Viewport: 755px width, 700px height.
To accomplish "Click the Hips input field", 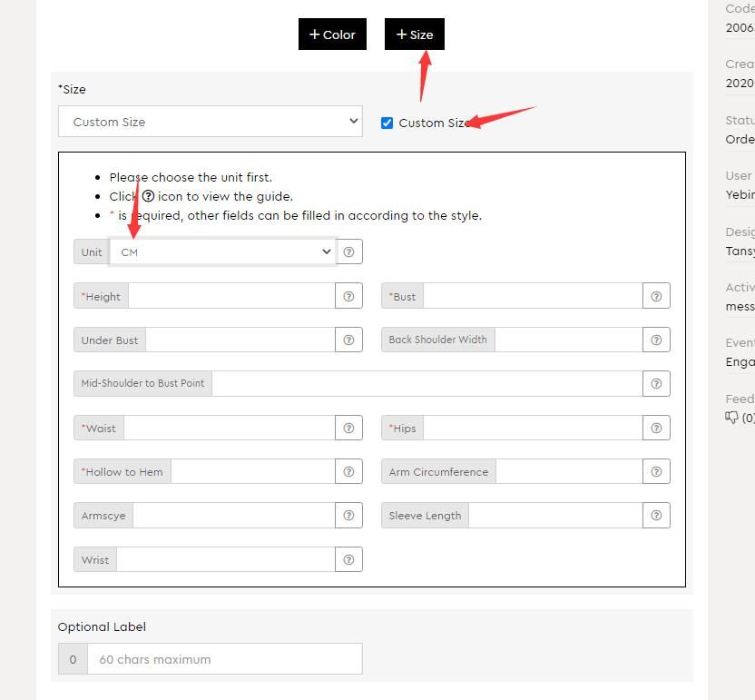I will point(533,428).
